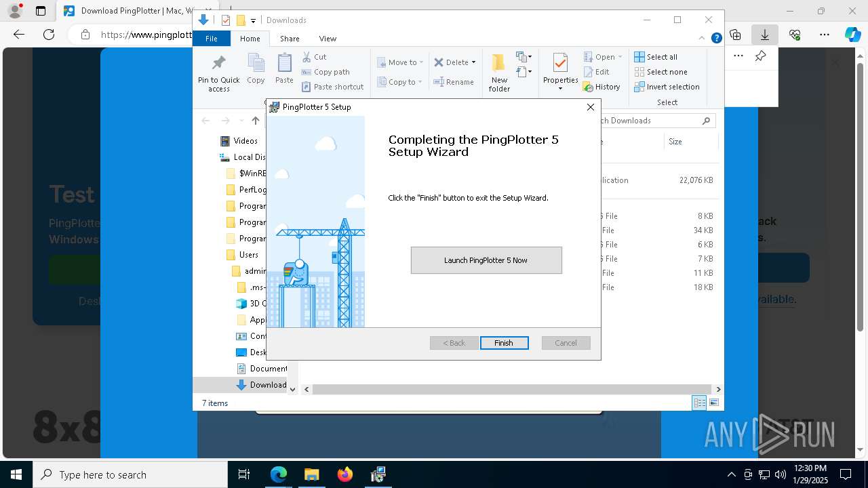Select Downloads in the navigation tree

[261, 385]
